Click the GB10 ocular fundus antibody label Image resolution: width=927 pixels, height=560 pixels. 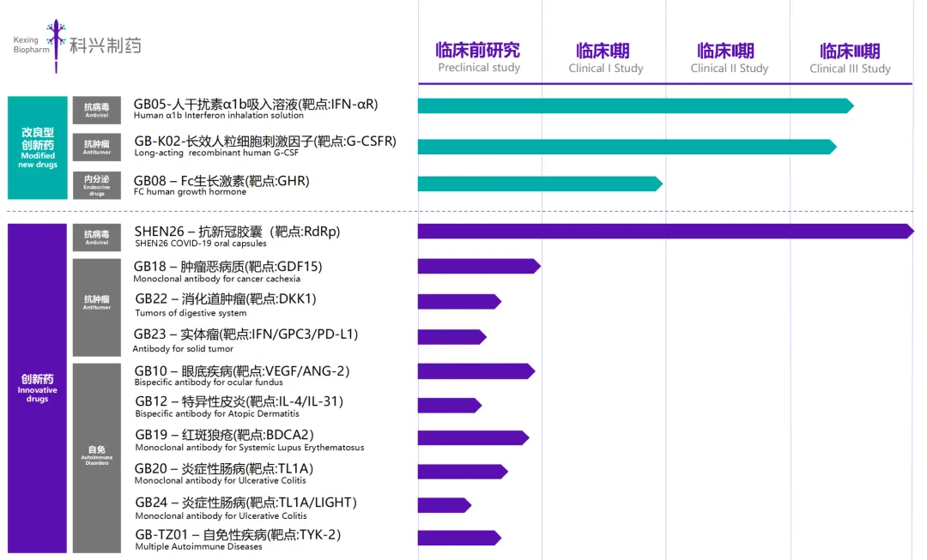(x=241, y=376)
